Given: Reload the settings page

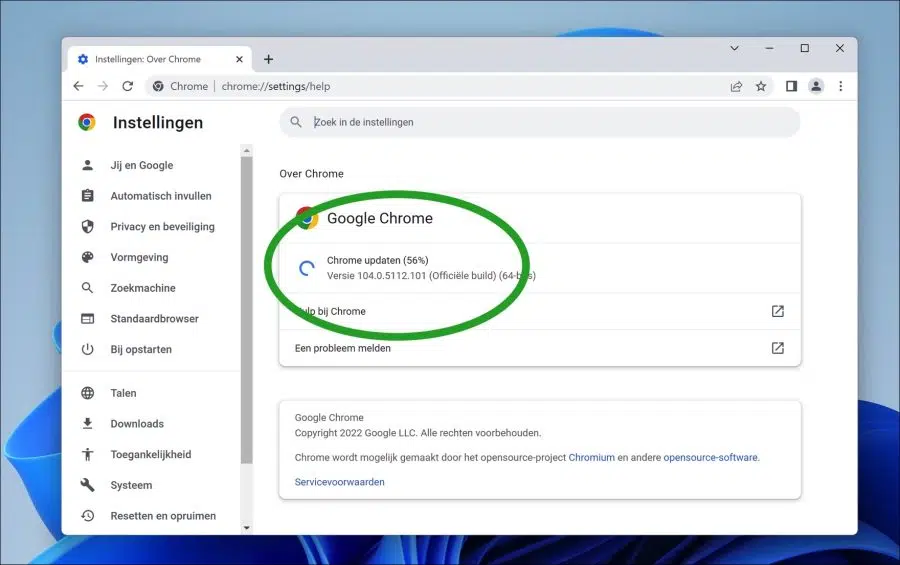Looking at the screenshot, I should 127,86.
